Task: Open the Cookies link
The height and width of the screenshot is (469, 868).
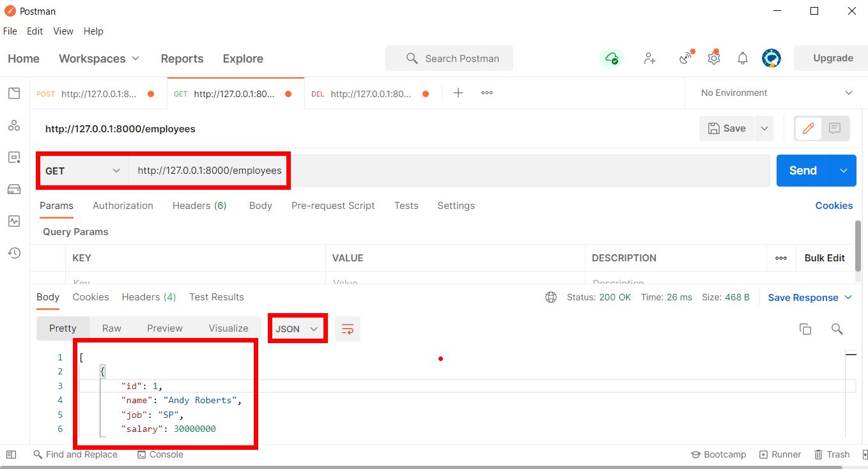Action: 834,206
